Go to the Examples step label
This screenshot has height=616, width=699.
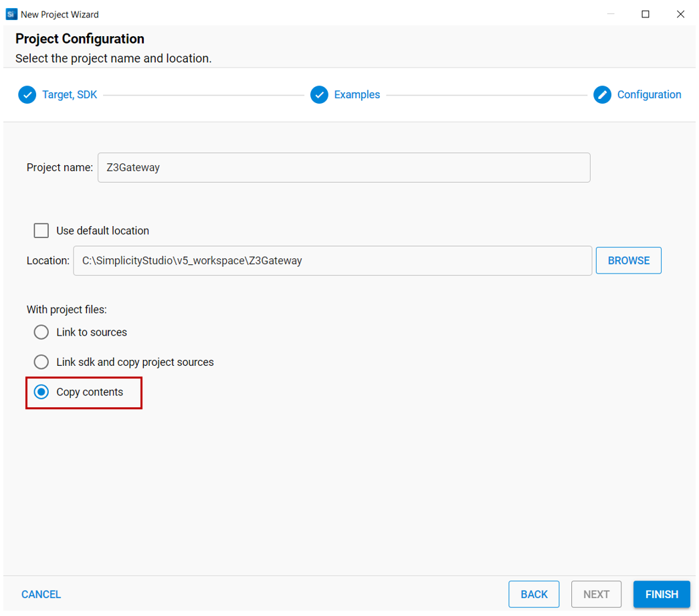357,95
